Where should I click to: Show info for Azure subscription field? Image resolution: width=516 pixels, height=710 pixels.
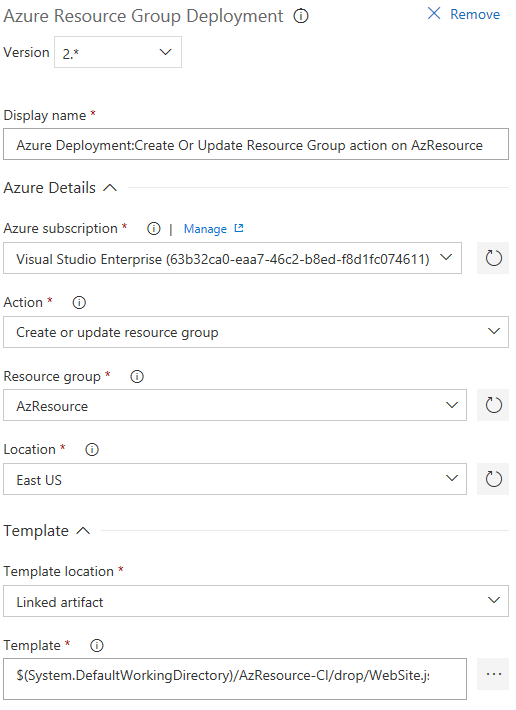click(154, 229)
